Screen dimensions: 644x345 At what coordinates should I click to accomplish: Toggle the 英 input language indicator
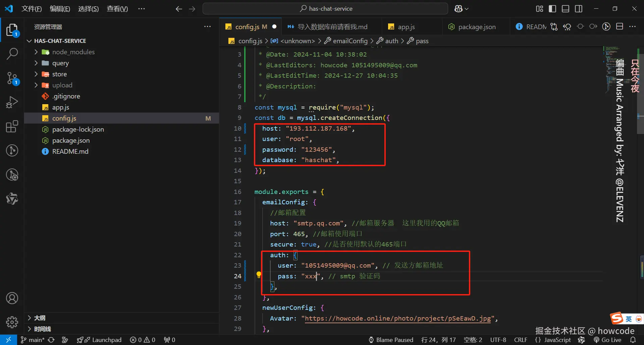629,319
